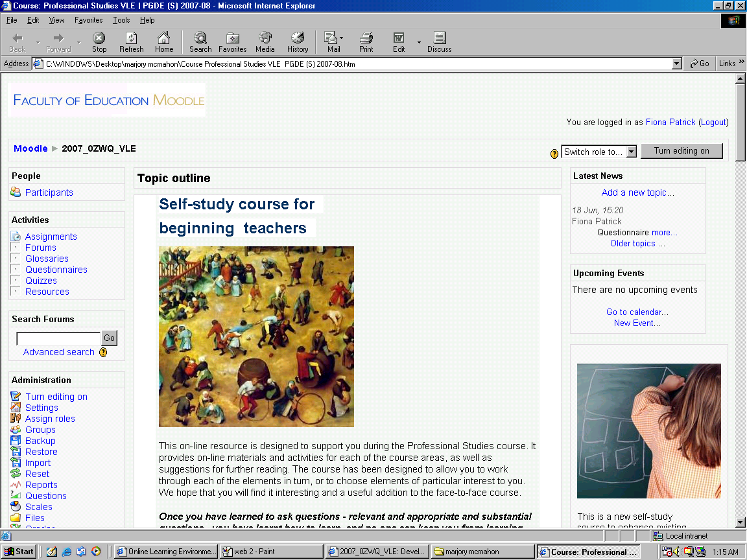Click the Back toolbar button

tap(18, 42)
